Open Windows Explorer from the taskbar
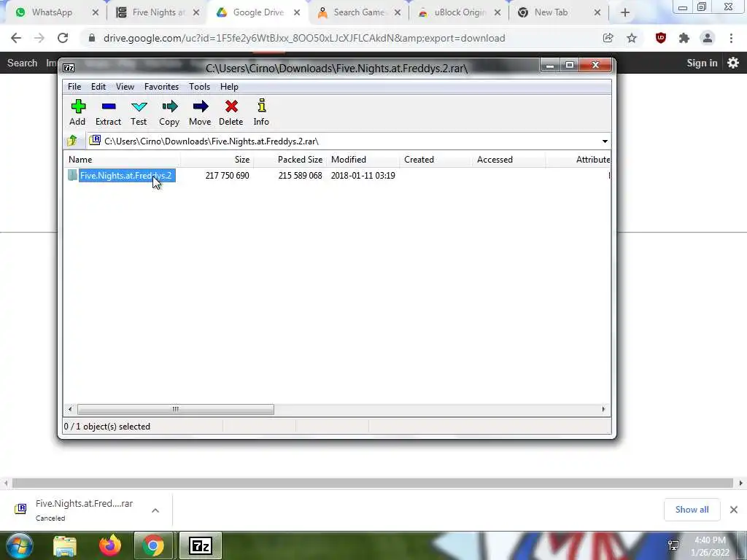The image size is (747, 560). point(65,546)
